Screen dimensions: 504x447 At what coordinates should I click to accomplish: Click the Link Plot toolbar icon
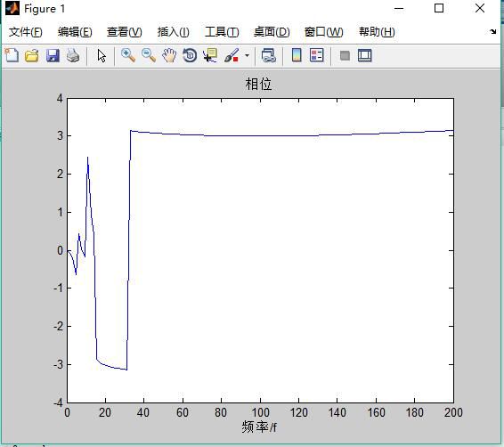[x=269, y=55]
